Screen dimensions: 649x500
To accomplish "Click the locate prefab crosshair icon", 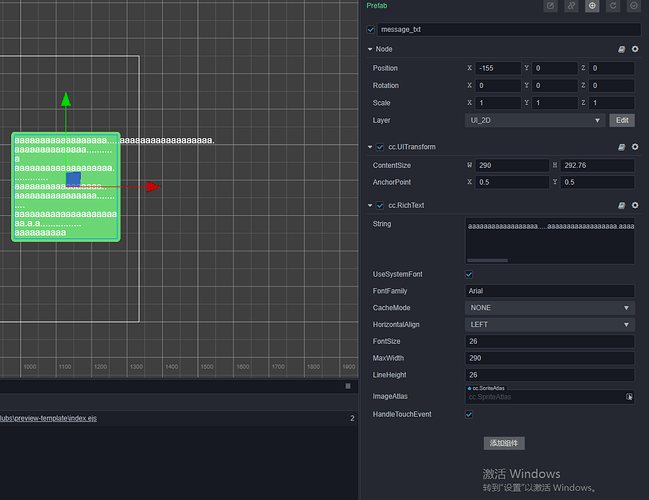I will coord(592,6).
